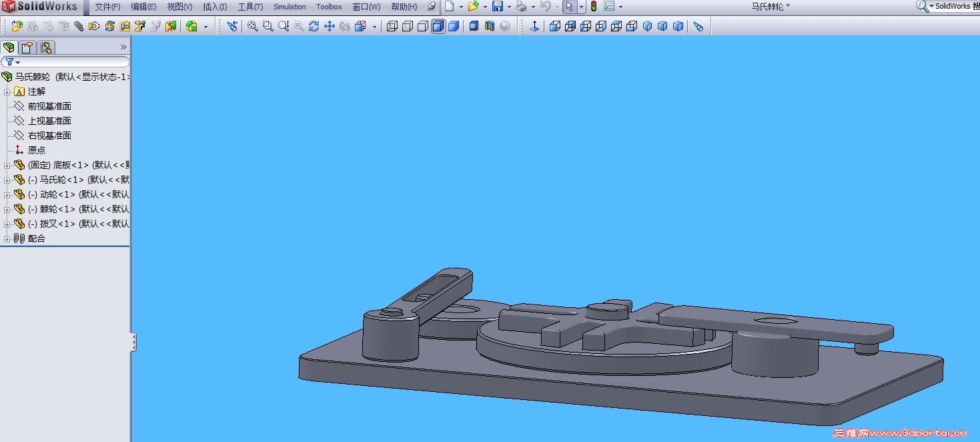Select Shaded With Edges display style

[438, 26]
